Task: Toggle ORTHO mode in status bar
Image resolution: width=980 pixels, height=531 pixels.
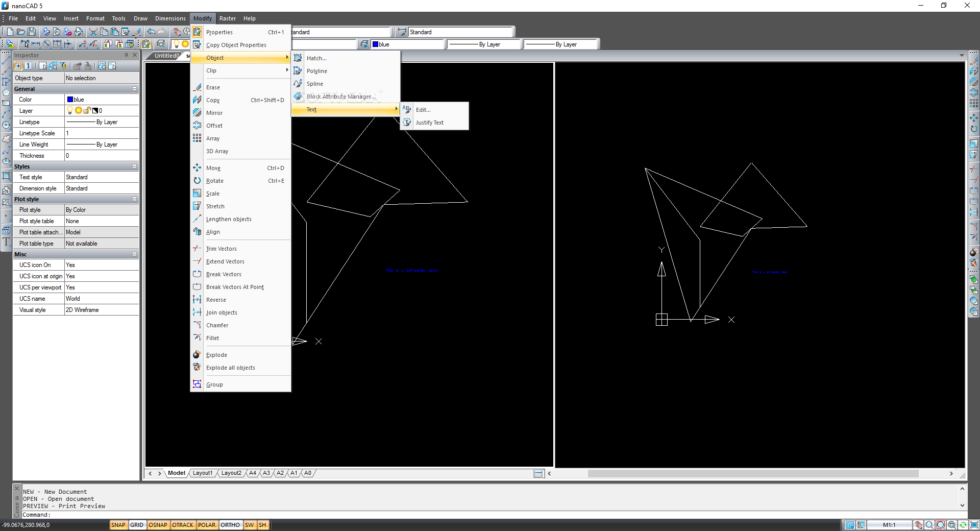Action: click(x=230, y=525)
